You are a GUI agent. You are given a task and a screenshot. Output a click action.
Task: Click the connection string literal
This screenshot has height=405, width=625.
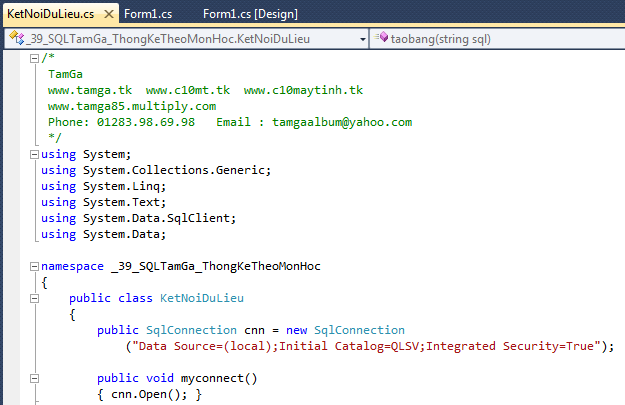click(x=366, y=346)
